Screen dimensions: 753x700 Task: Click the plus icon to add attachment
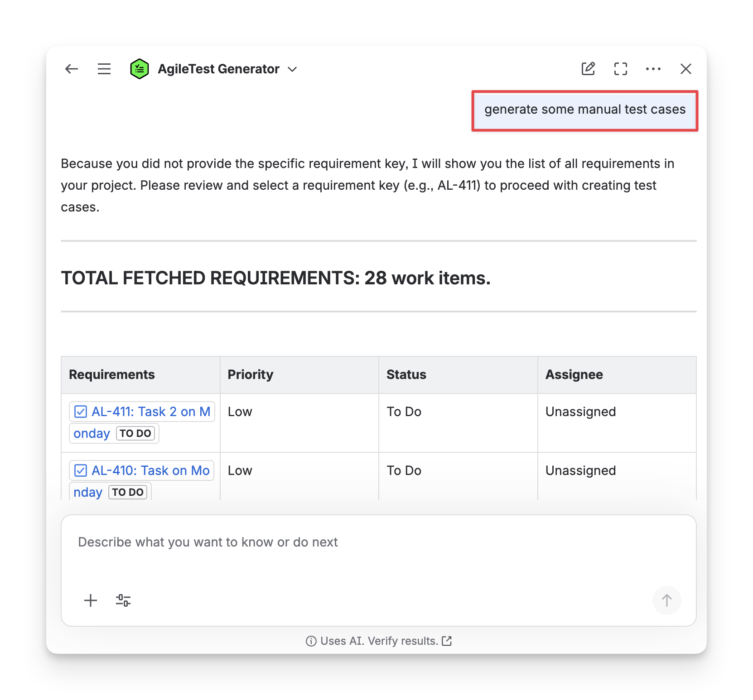tap(91, 600)
